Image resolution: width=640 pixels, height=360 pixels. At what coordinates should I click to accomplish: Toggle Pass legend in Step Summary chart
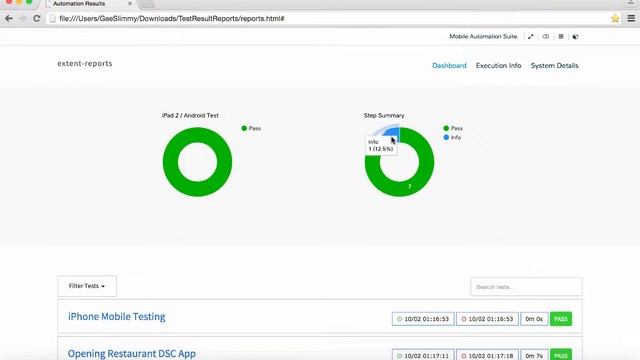(453, 128)
